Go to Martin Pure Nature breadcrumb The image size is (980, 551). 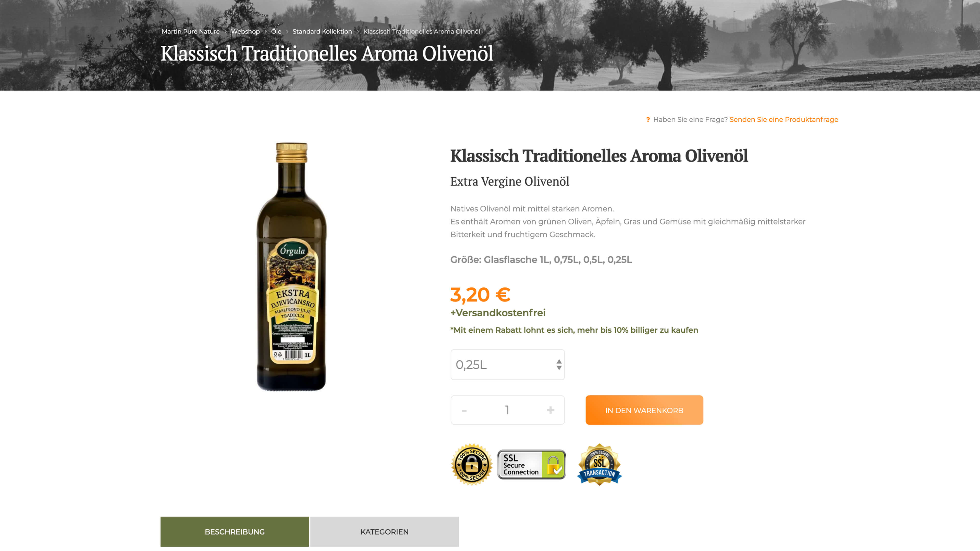point(191,32)
